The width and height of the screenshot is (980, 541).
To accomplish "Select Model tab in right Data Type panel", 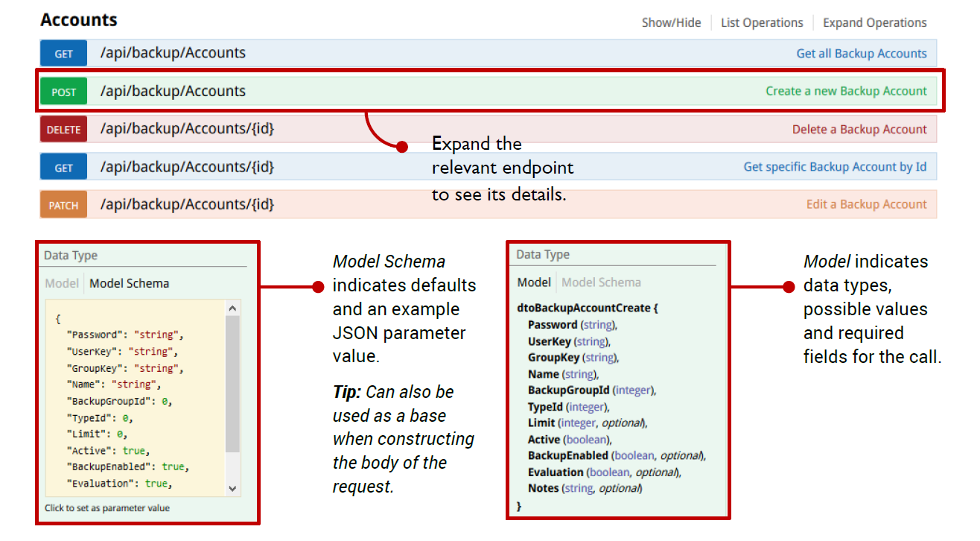I will coord(534,282).
